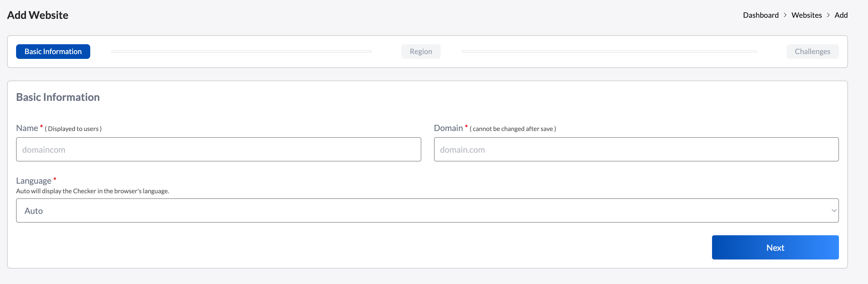
Task: Click progress line between Basic Information and Region
Action: pos(241,52)
